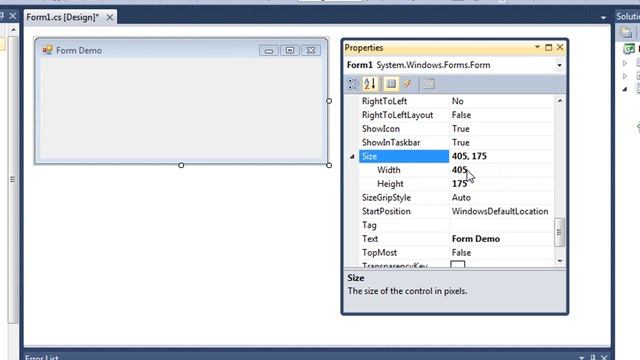Click the ShowIcon value True

[460, 129]
